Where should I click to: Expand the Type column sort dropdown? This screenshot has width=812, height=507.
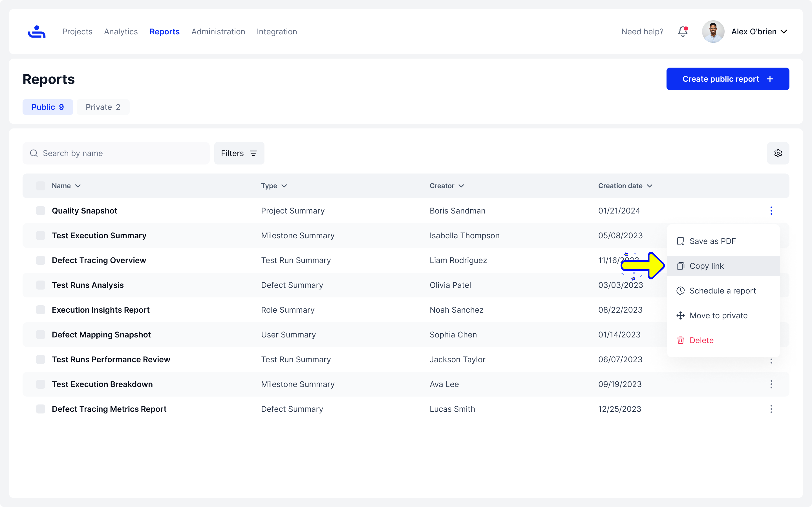point(284,186)
